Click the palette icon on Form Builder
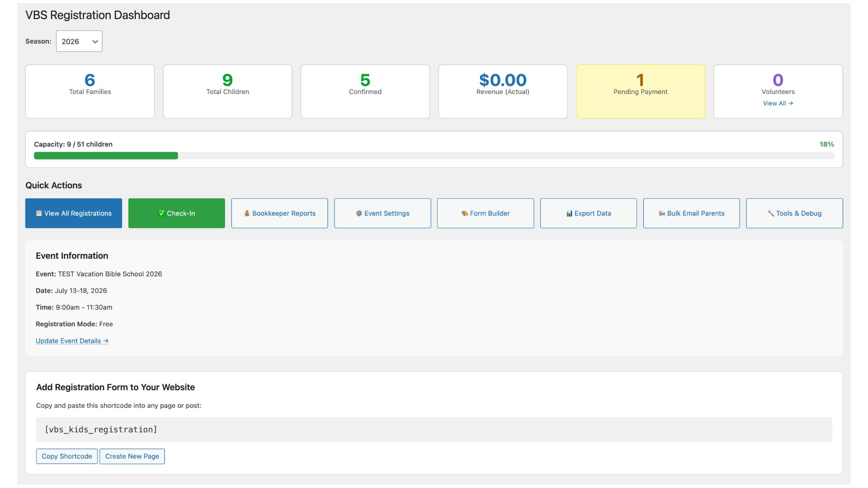This screenshot has height=488, width=868. tap(464, 213)
